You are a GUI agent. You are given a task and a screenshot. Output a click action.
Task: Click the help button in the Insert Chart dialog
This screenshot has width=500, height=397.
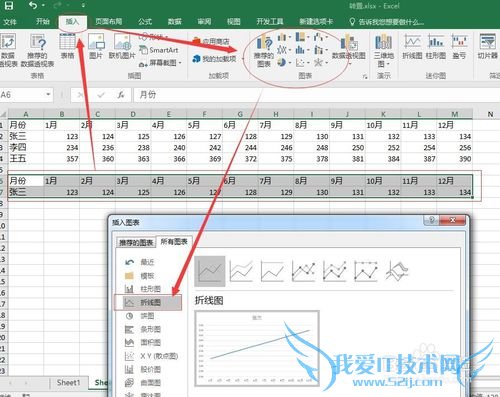pos(432,220)
